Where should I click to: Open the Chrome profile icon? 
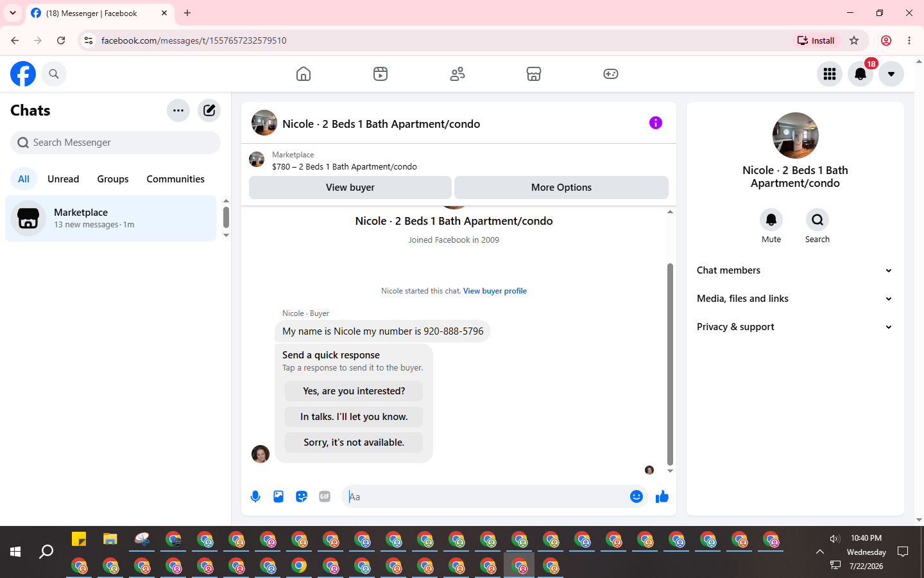pyautogui.click(x=886, y=40)
